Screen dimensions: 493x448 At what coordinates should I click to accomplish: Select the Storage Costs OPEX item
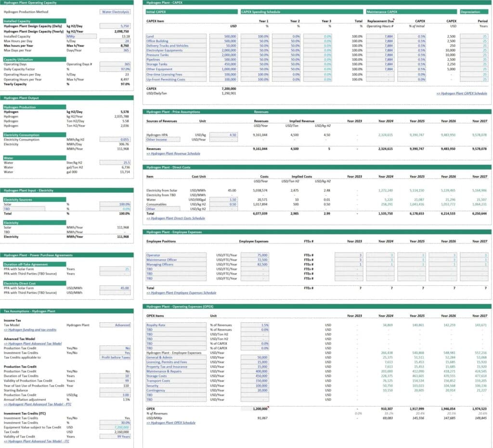click(x=176, y=376)
